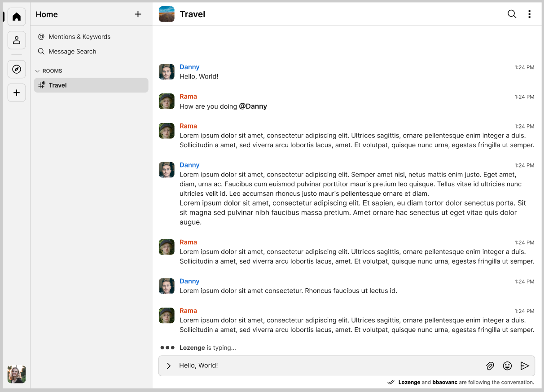Open the Explore compass icon

coord(17,69)
